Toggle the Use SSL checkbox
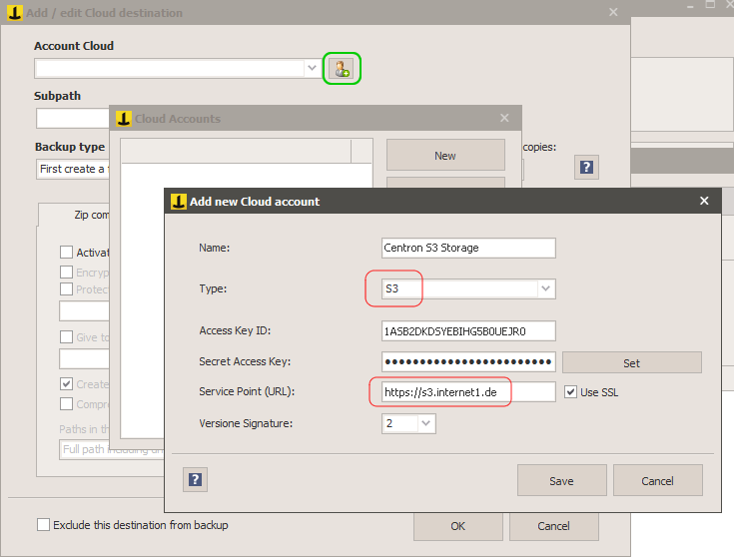This screenshot has height=560, width=734. tap(570, 392)
